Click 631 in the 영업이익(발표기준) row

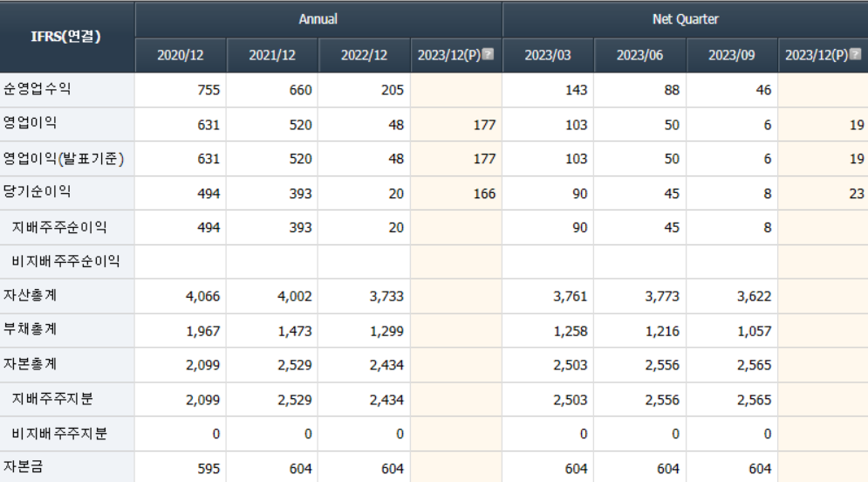(208, 160)
